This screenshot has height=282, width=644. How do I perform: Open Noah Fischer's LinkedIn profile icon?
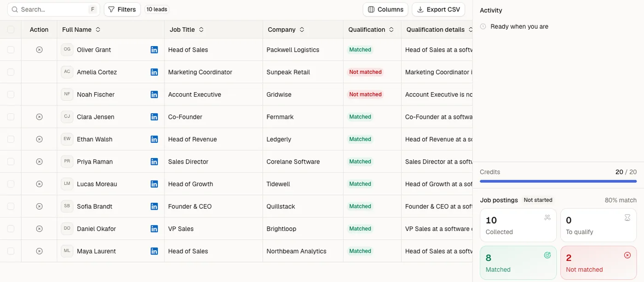click(154, 94)
